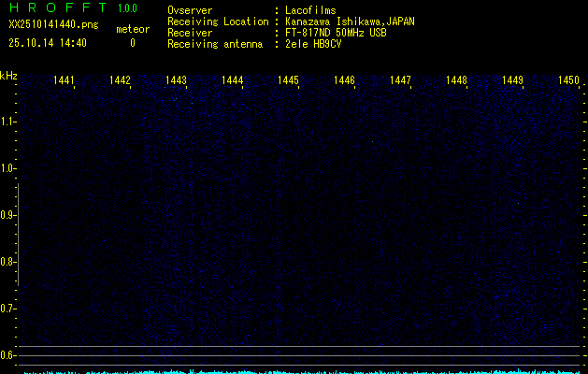Click the 0.9 frequency axis label
The height and width of the screenshot is (374, 588).
pos(8,215)
